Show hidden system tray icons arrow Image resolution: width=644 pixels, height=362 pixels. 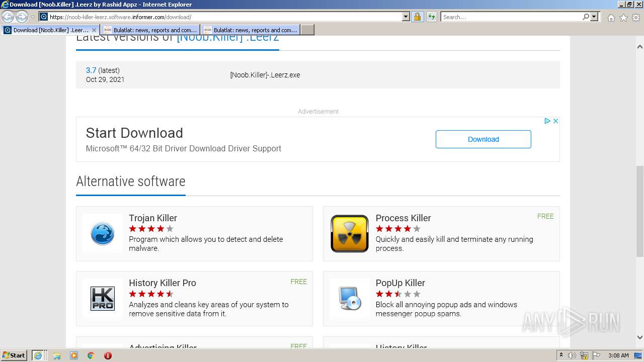click(561, 355)
